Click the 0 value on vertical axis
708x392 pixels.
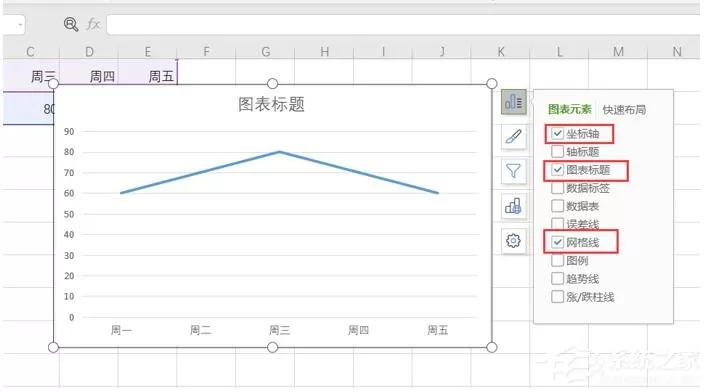point(71,317)
